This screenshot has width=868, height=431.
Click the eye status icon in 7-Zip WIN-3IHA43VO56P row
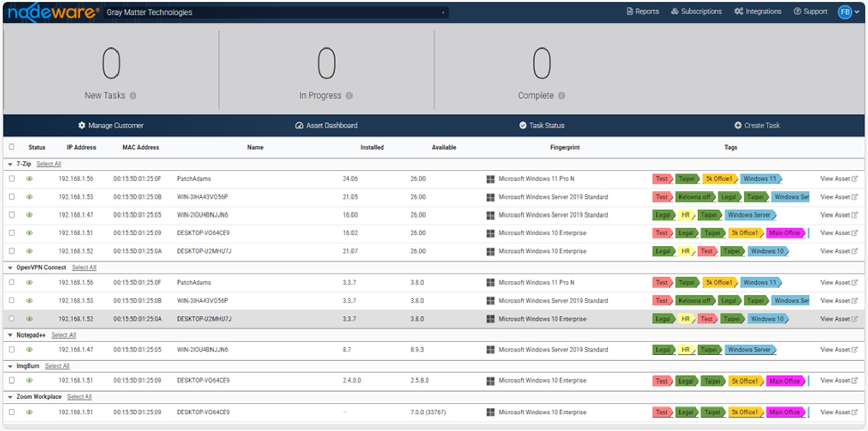pos(29,197)
